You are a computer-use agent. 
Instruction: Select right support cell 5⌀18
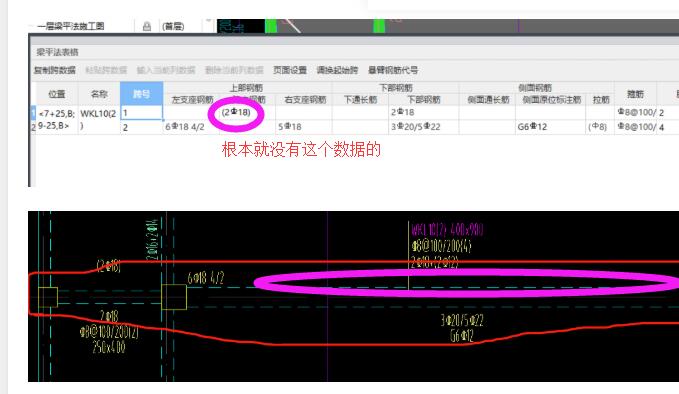(305, 127)
